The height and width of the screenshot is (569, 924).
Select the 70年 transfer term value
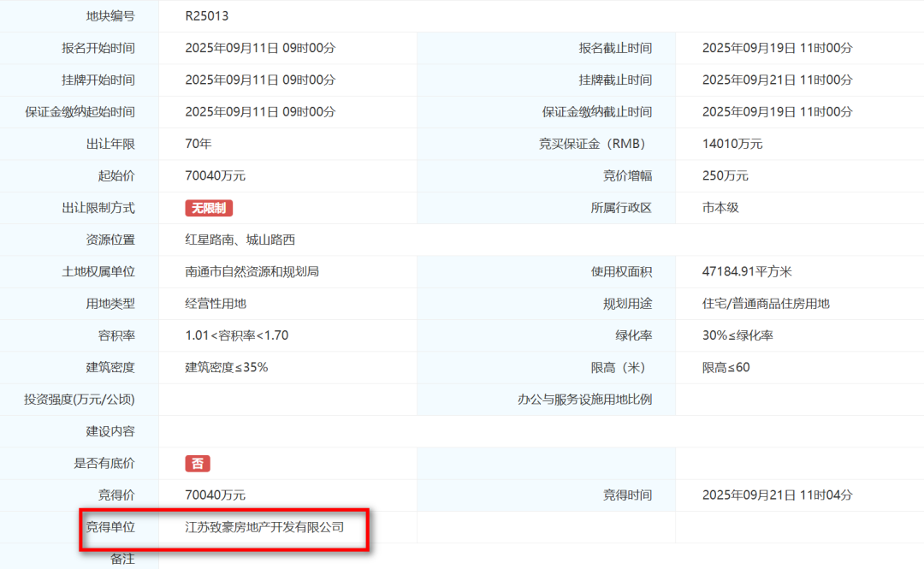[x=198, y=143]
